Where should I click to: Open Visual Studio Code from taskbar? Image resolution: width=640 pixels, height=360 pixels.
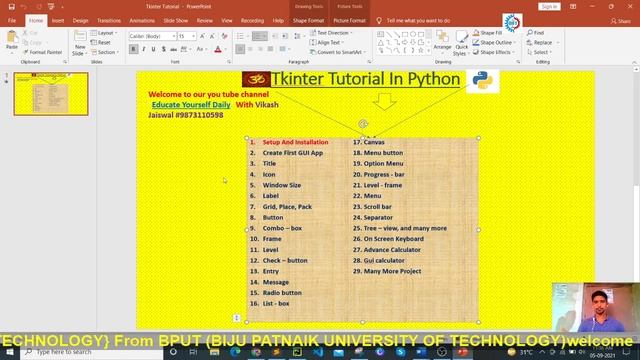coord(318,352)
